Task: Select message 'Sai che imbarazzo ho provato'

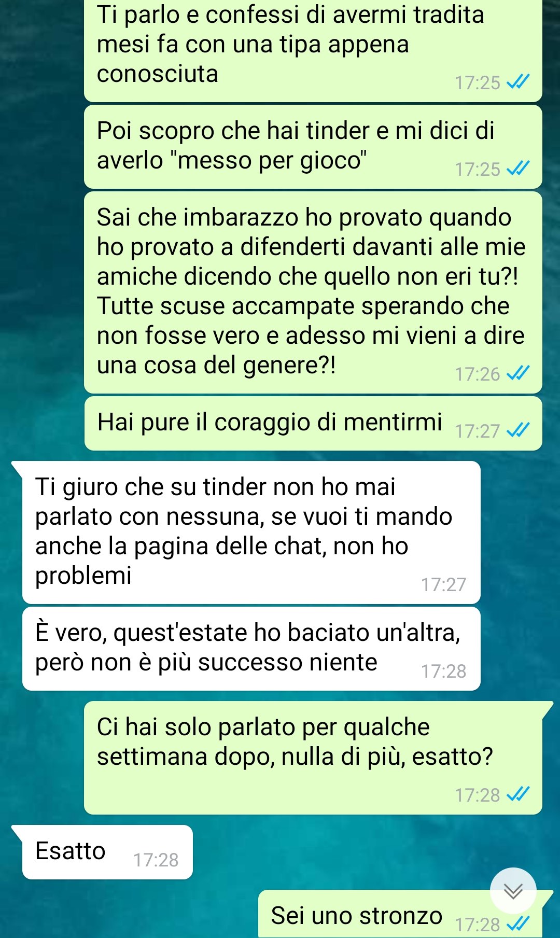Action: [x=313, y=292]
